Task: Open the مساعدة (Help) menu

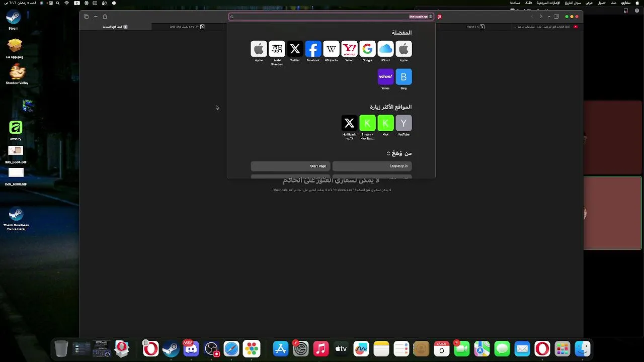Action: click(x=515, y=3)
